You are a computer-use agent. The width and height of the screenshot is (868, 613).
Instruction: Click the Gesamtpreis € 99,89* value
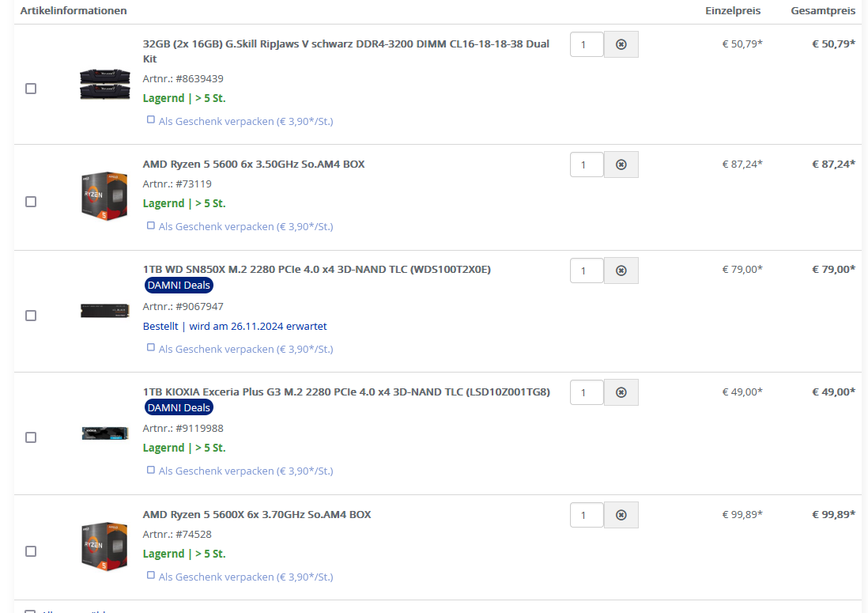click(834, 514)
